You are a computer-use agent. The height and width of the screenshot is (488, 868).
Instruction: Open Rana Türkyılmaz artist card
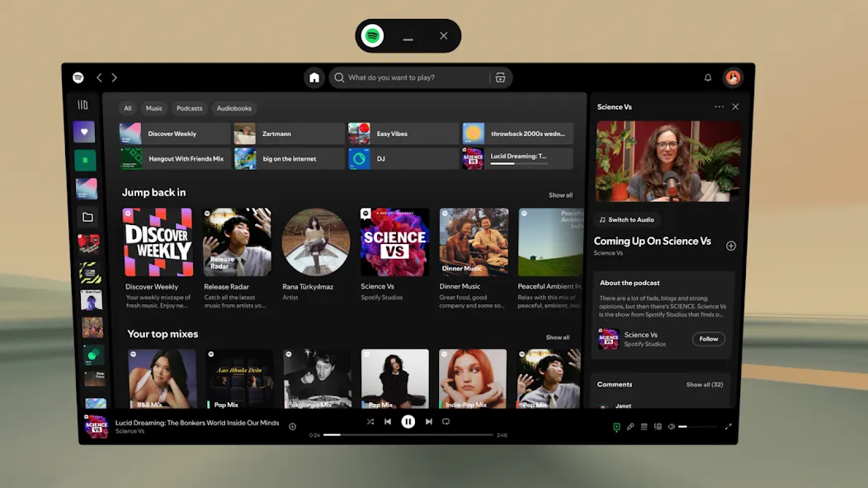click(x=315, y=256)
